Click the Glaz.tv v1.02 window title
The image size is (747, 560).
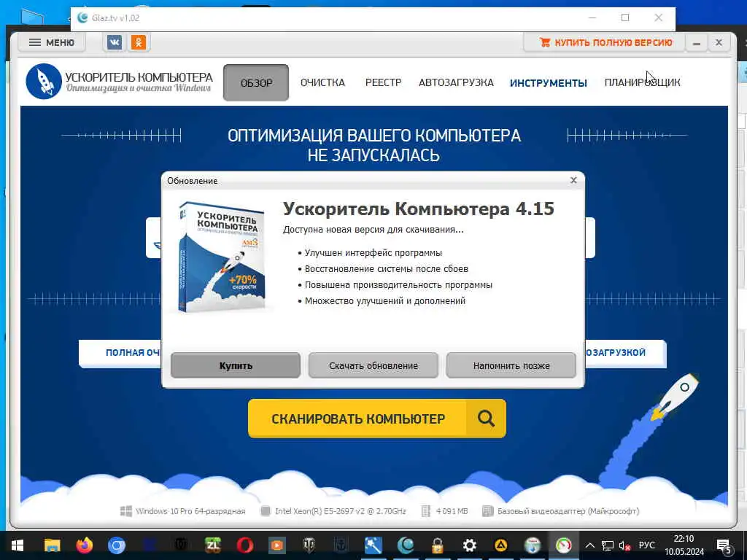115,18
